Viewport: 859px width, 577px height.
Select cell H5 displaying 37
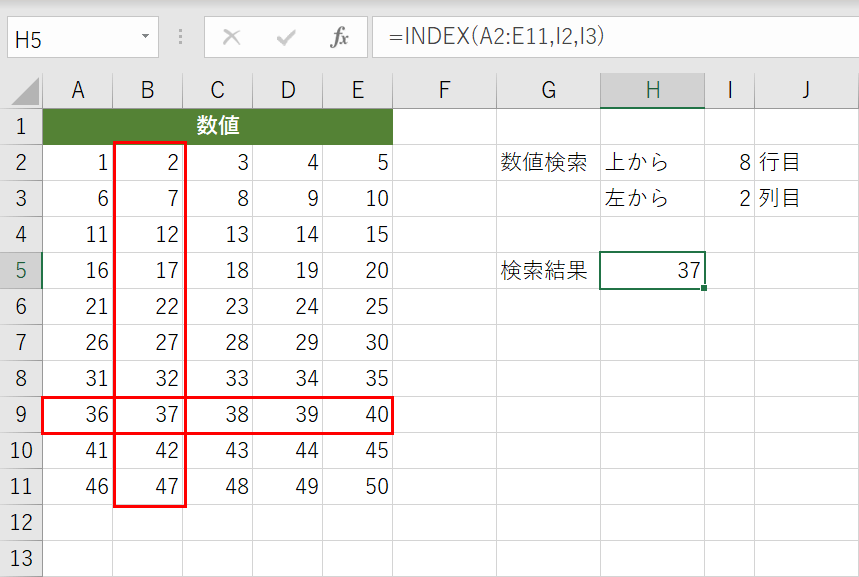(x=652, y=270)
